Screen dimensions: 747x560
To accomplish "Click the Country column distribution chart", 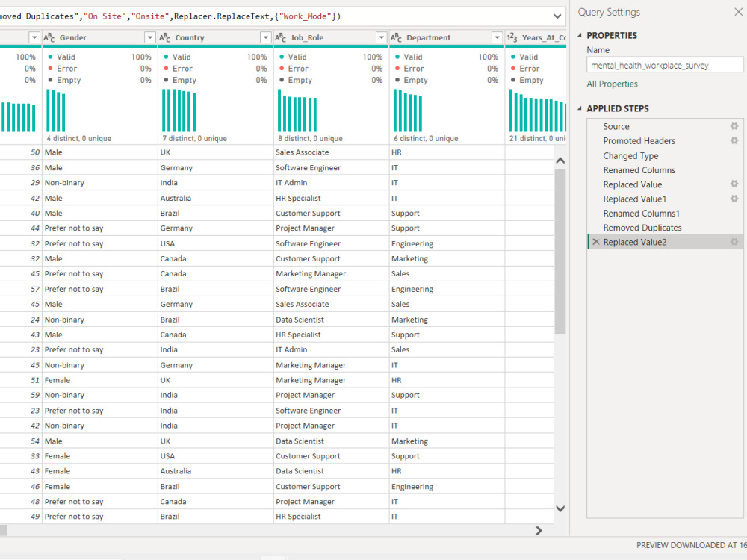I will tap(179, 111).
